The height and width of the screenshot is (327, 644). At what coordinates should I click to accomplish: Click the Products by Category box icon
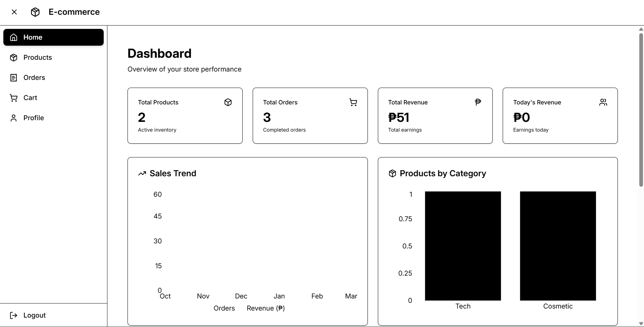392,174
